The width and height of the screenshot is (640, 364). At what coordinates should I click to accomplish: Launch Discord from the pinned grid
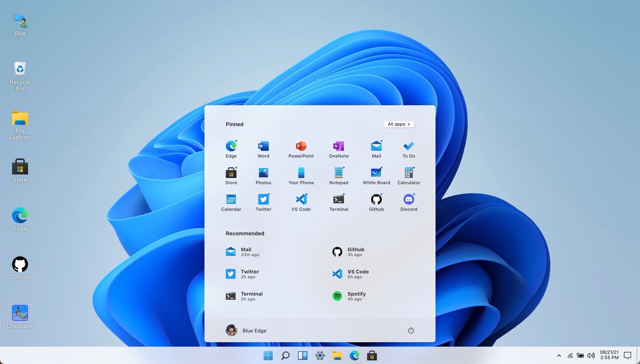[409, 202]
